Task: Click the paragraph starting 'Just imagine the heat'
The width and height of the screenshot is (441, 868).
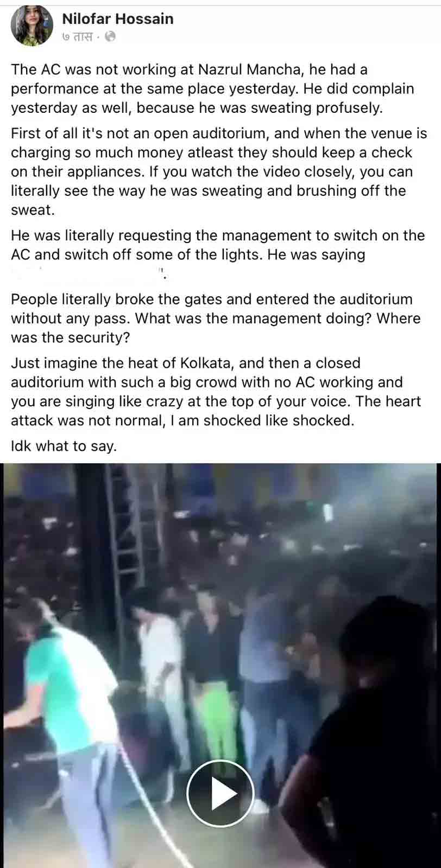Action: coord(216,391)
